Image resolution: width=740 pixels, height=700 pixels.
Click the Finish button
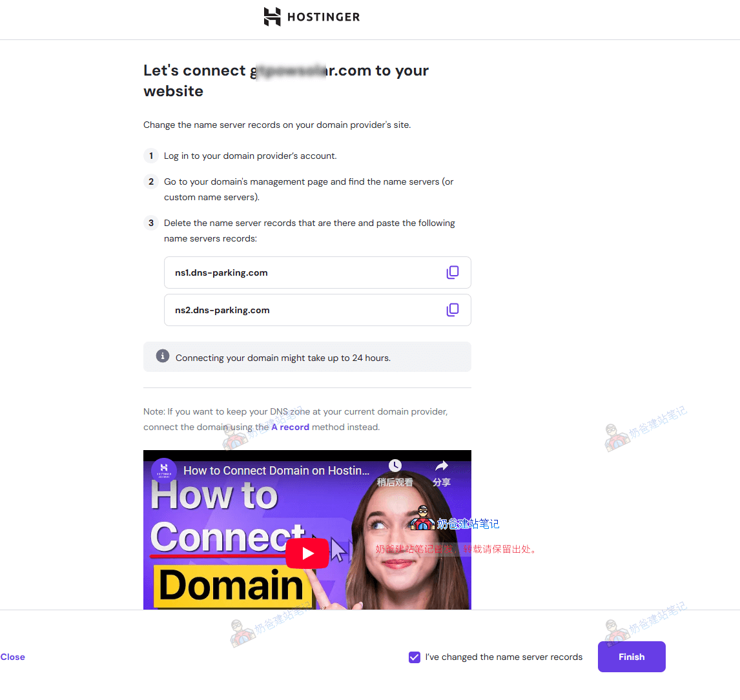[632, 657]
